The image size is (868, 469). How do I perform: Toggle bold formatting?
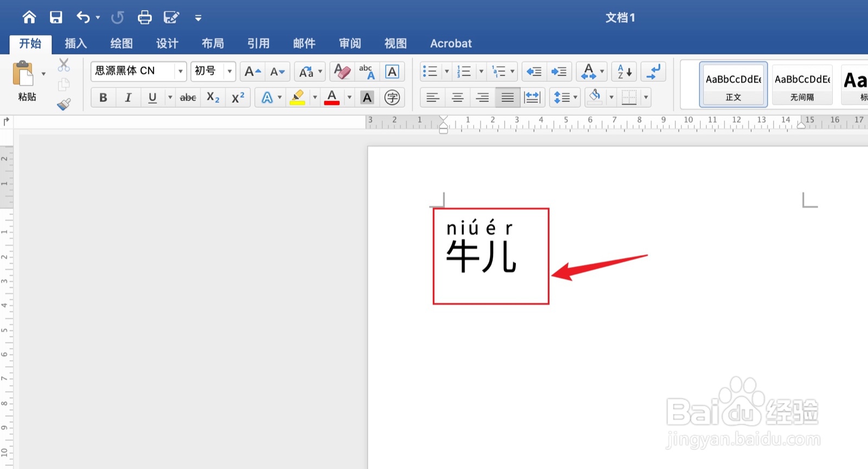103,98
